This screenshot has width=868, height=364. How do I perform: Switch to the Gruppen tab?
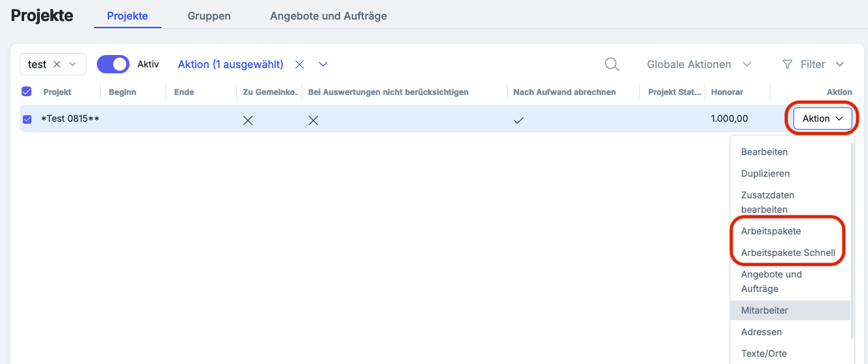coord(209,16)
